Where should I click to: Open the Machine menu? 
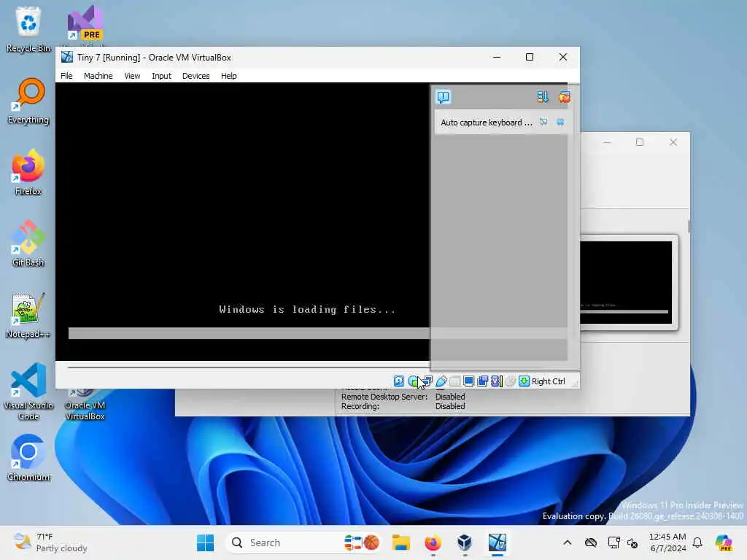(x=98, y=76)
